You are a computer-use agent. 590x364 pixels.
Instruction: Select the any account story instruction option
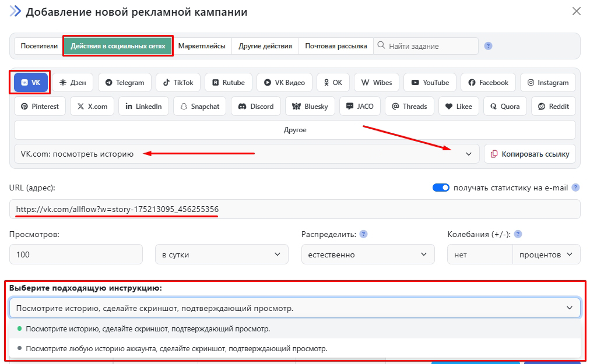[176, 349]
